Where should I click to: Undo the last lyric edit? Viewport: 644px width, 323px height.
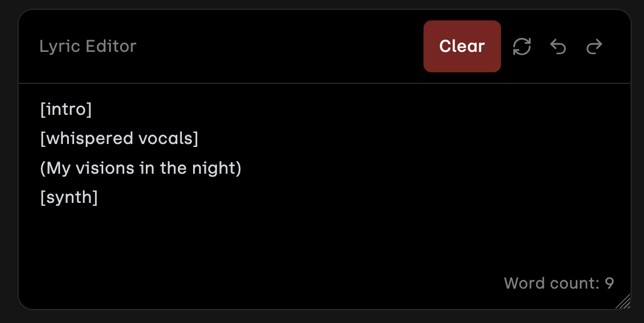[558, 47]
